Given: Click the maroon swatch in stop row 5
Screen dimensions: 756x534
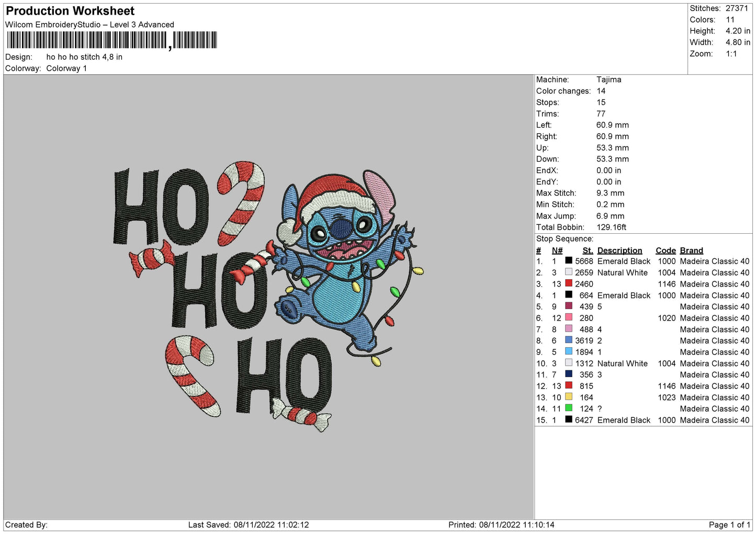Looking at the screenshot, I should pos(569,306).
